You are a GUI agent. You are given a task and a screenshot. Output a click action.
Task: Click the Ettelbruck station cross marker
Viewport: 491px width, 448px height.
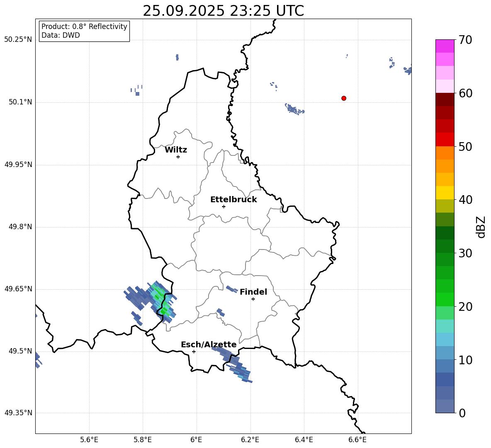tap(224, 206)
